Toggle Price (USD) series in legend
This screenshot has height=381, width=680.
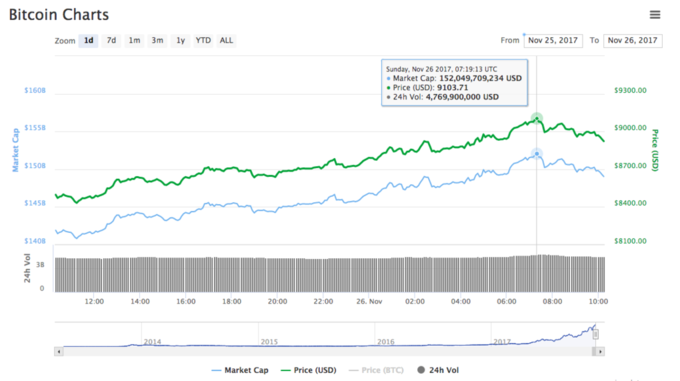(x=308, y=370)
